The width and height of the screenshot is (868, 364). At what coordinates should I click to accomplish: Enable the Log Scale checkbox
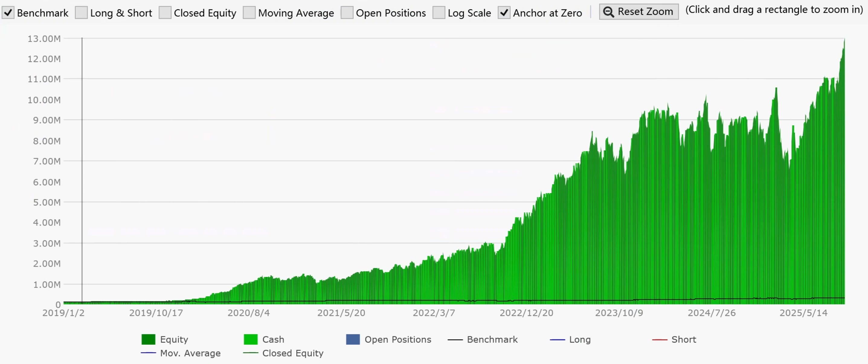pos(439,13)
